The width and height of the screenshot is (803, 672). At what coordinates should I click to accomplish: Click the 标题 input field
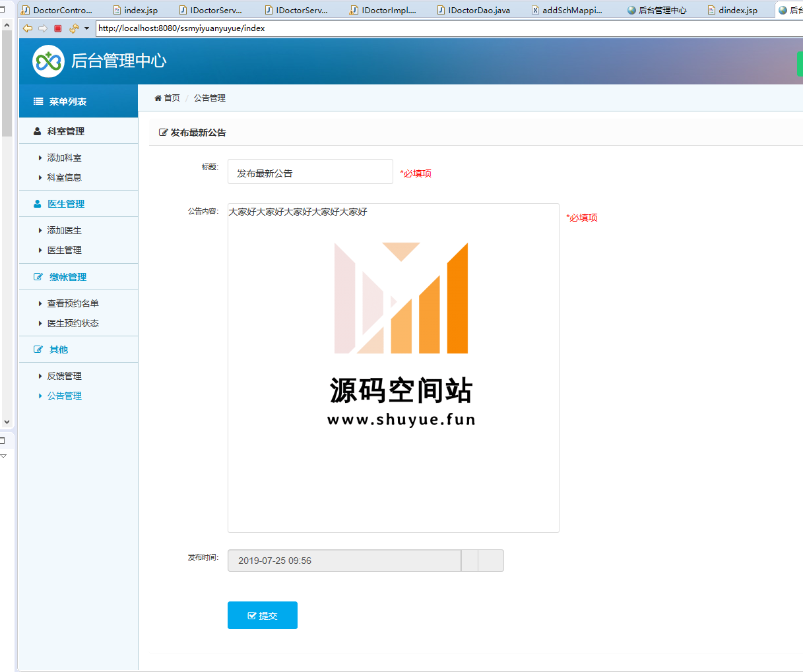pos(310,171)
